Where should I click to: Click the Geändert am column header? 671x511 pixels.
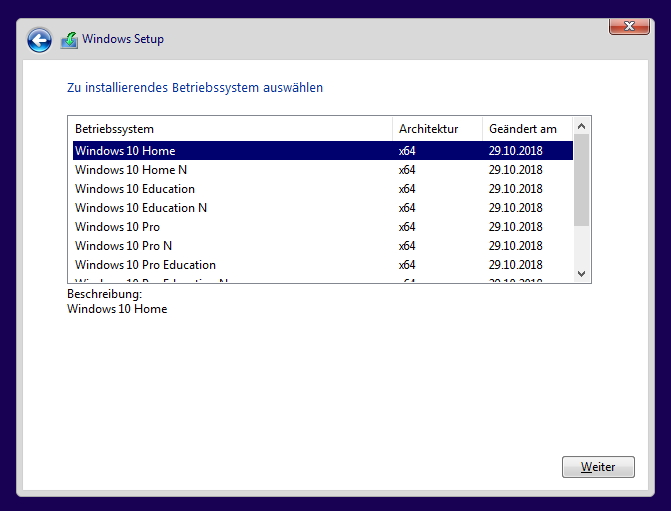pyautogui.click(x=527, y=129)
